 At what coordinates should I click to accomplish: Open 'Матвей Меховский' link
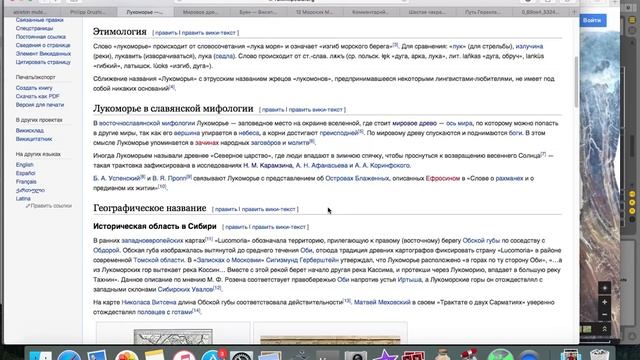tap(382, 302)
